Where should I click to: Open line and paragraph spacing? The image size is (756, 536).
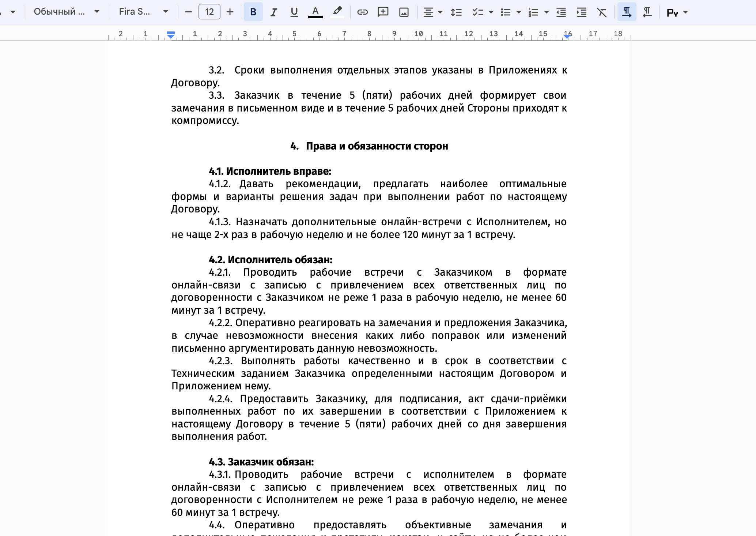[456, 12]
